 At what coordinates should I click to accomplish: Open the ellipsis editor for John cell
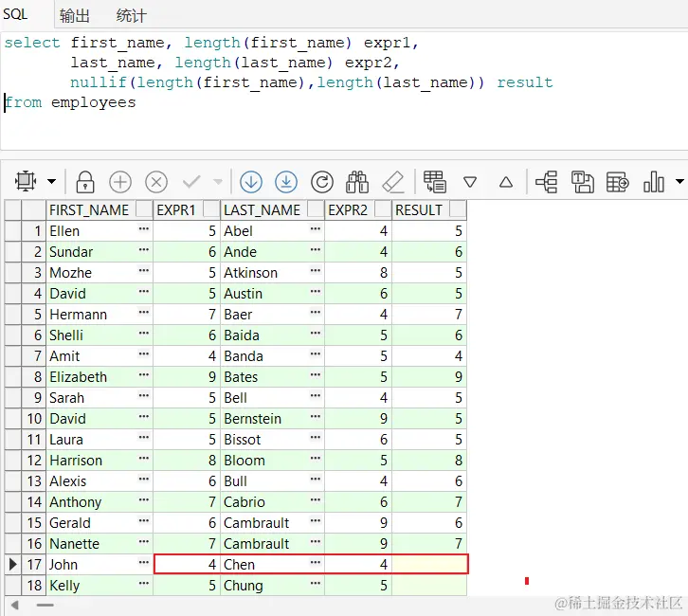tap(144, 563)
